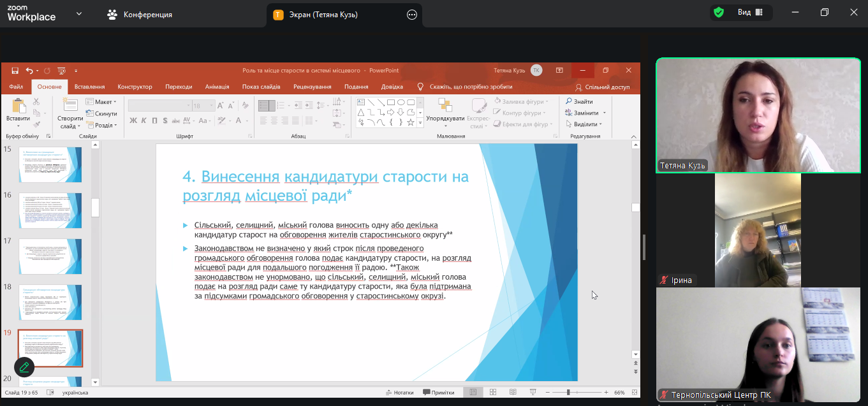The height and width of the screenshot is (406, 868).
Task: Open Zoom Workplace dropdown chevron
Action: pos(78,13)
